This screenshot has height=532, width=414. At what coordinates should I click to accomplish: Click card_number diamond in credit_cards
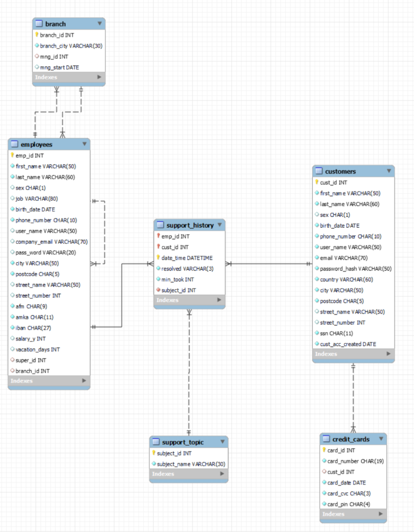click(325, 461)
